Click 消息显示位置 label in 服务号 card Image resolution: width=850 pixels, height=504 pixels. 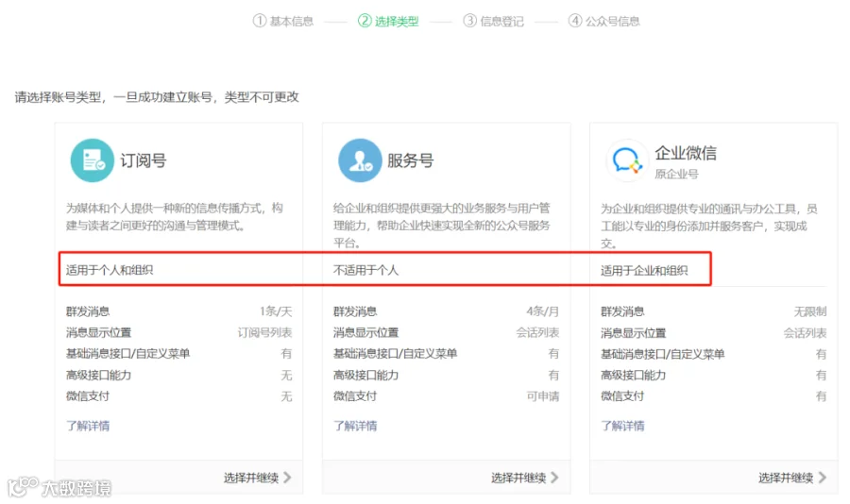[365, 332]
